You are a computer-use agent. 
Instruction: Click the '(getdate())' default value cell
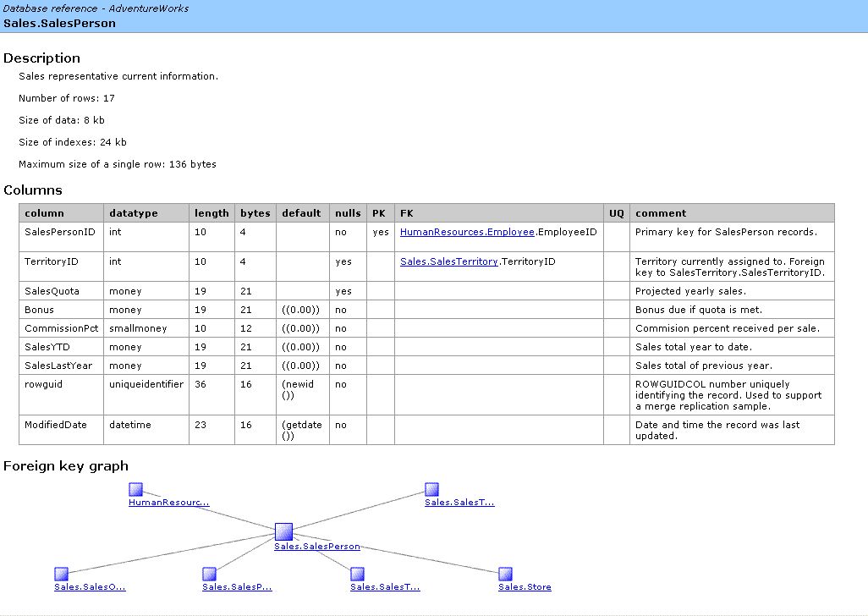(x=303, y=430)
